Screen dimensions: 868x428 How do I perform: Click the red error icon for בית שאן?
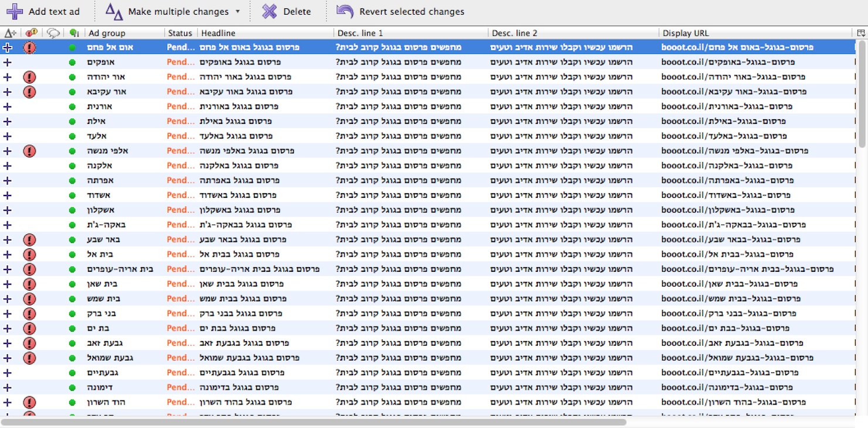click(x=29, y=284)
